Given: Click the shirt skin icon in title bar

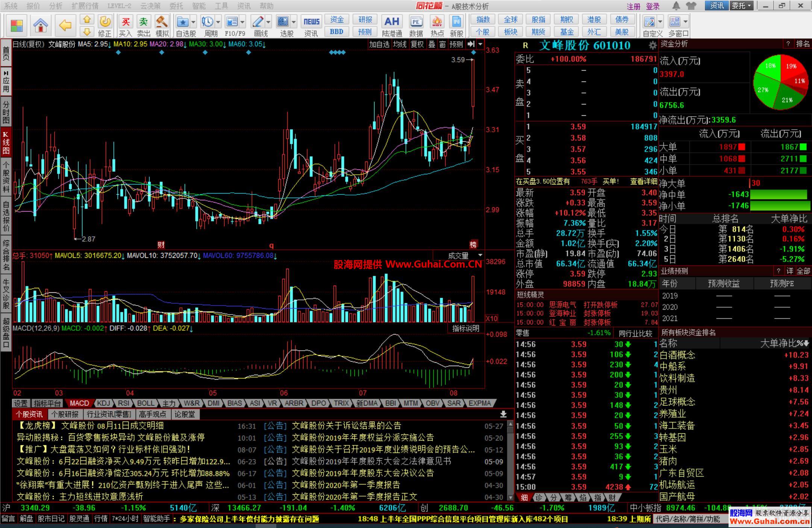Looking at the screenshot, I should tap(691, 6).
